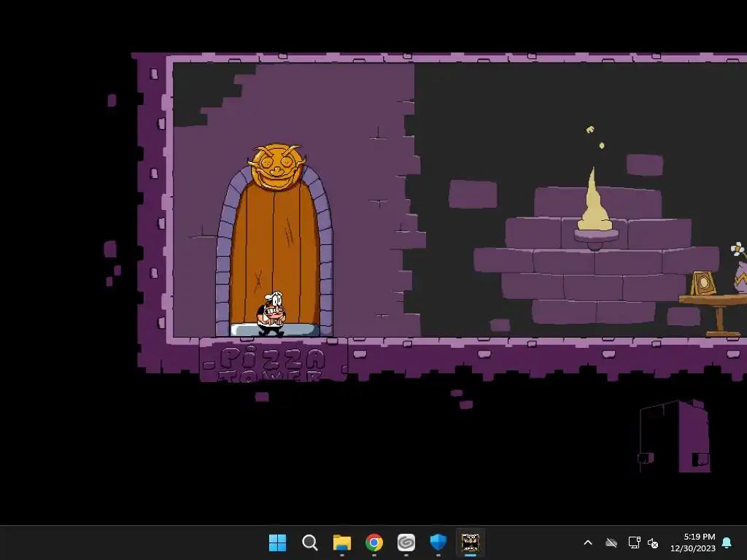Open the network status tray icon
This screenshot has width=747, height=560.
634,542
